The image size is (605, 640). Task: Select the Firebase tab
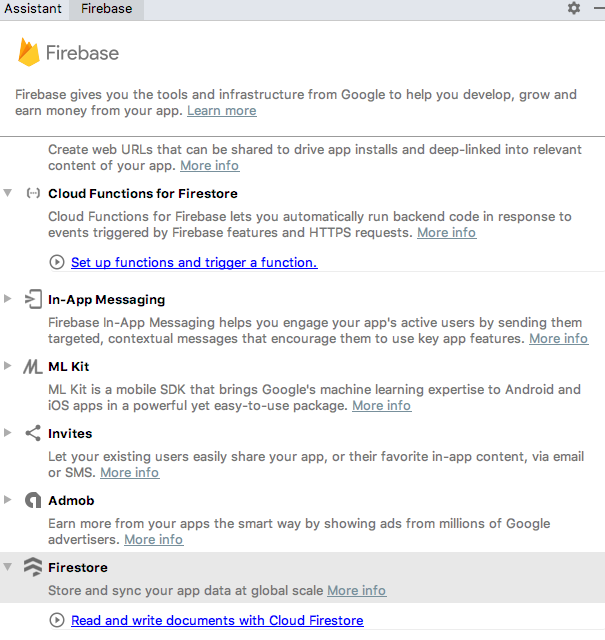pos(107,9)
